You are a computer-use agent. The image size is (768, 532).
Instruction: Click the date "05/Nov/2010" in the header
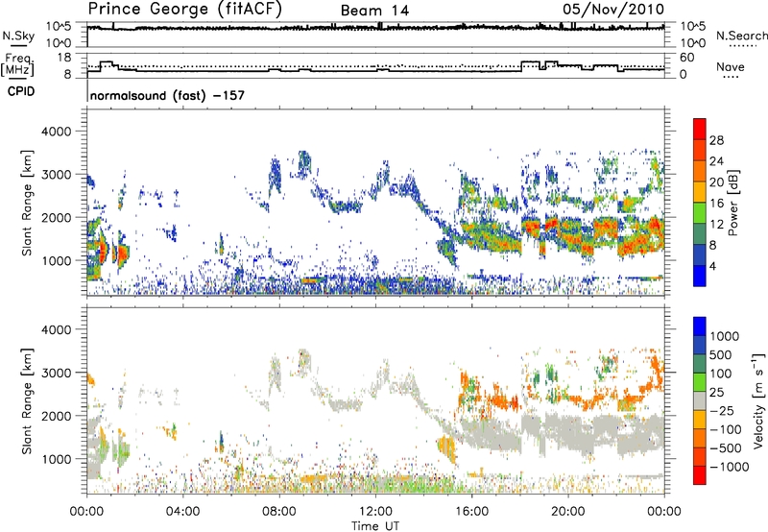[613, 9]
